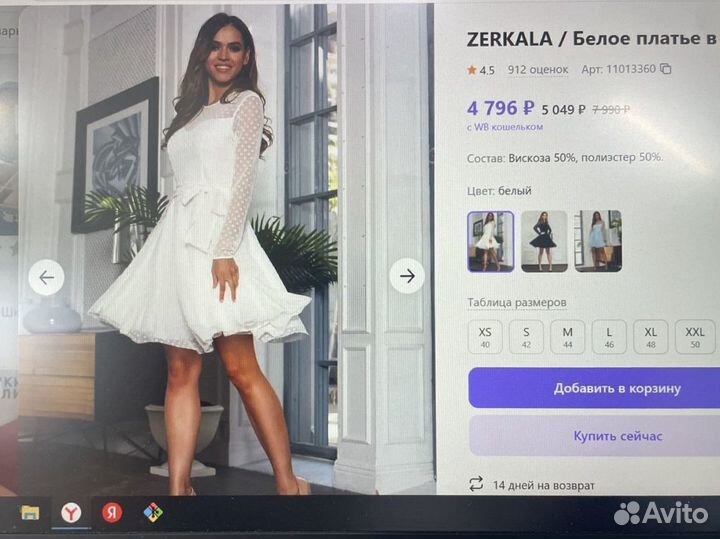Select size S 42
The width and height of the screenshot is (720, 539).
526,337
